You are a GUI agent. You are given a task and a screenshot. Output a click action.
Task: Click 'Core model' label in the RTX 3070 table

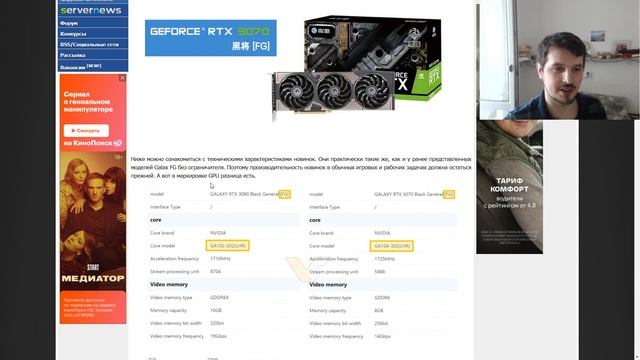point(322,246)
